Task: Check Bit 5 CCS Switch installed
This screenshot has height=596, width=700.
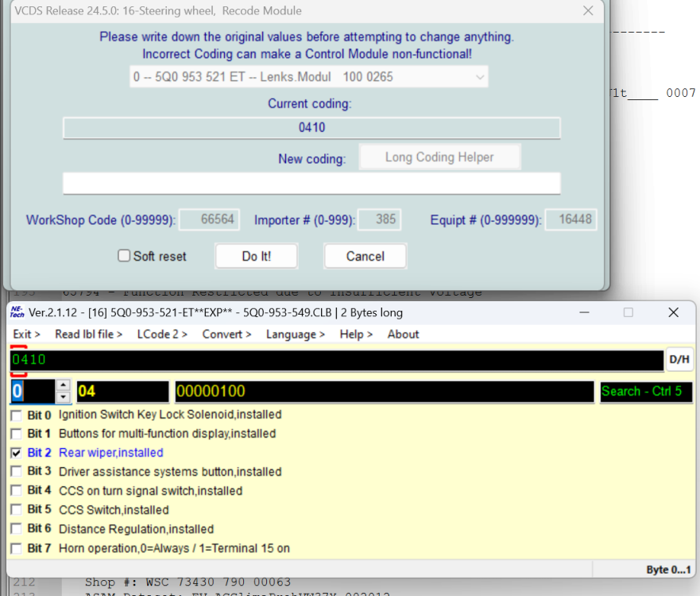Action: click(16, 510)
